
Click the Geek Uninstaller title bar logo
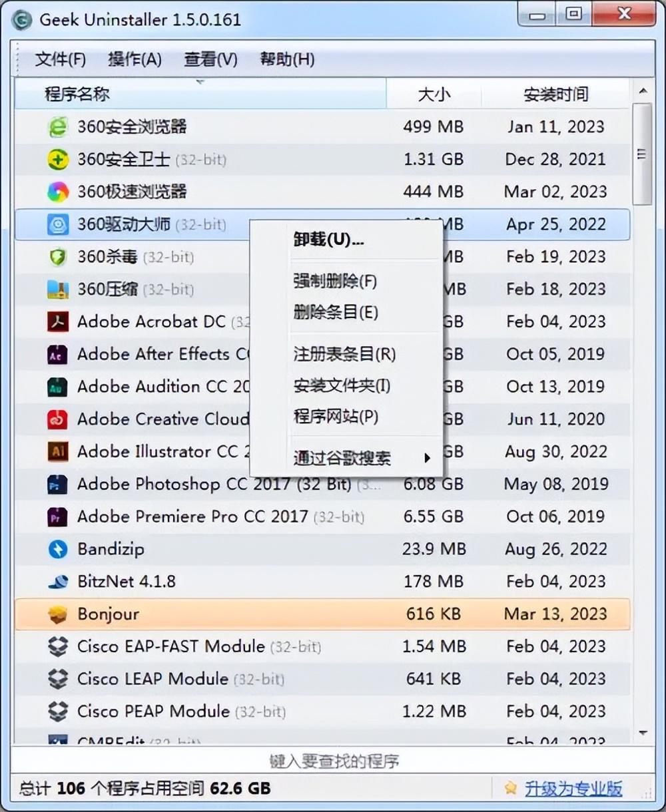point(22,19)
